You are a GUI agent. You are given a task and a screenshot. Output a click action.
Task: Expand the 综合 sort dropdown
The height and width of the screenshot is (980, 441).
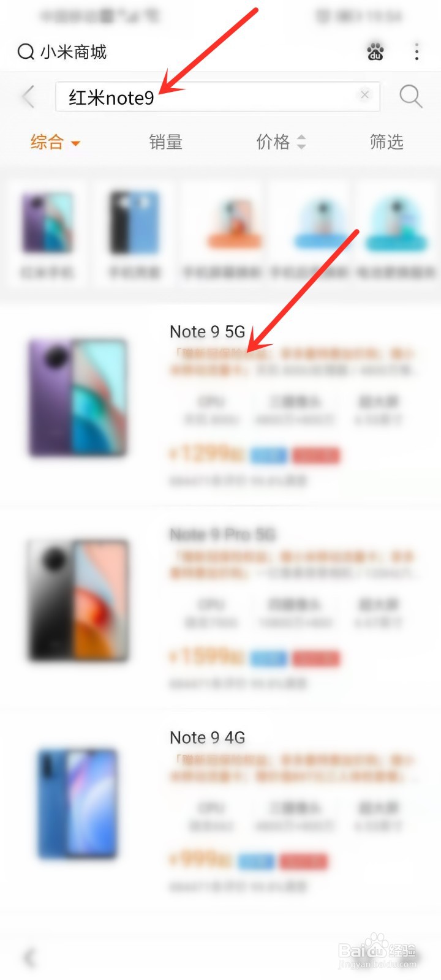55,142
